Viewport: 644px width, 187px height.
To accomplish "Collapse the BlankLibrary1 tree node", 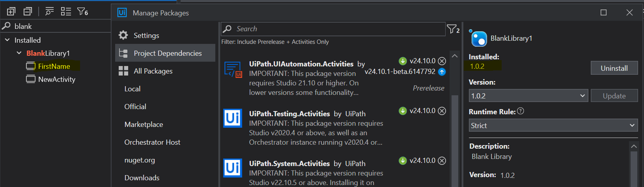I will coord(19,53).
